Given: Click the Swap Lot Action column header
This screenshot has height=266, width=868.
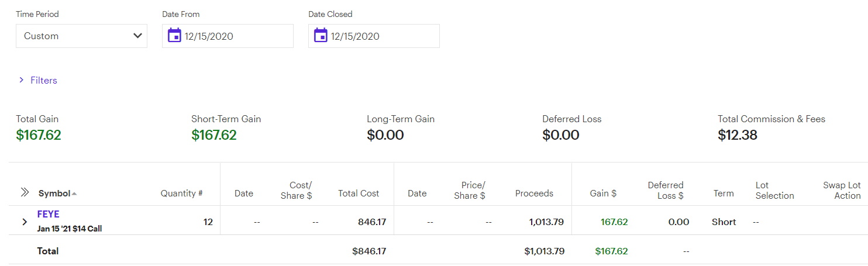Looking at the screenshot, I should click(x=842, y=191).
